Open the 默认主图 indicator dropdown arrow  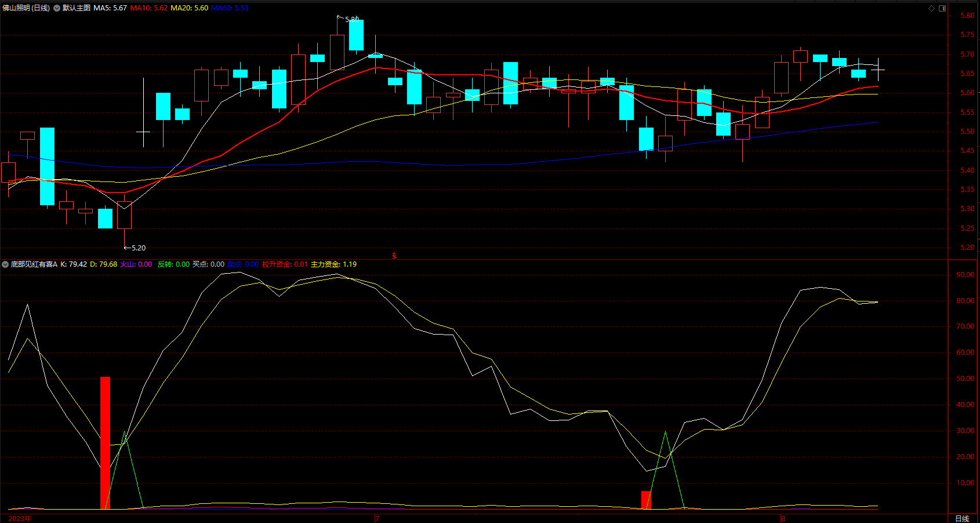coord(56,8)
